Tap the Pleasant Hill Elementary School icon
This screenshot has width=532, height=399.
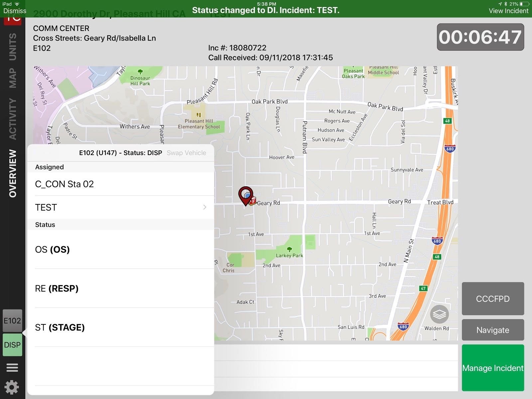[x=199, y=115]
